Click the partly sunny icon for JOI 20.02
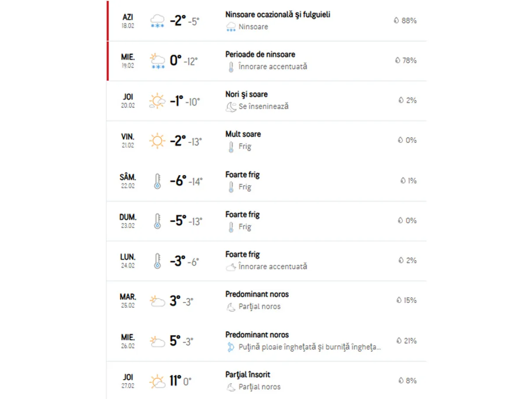 pos(157,101)
